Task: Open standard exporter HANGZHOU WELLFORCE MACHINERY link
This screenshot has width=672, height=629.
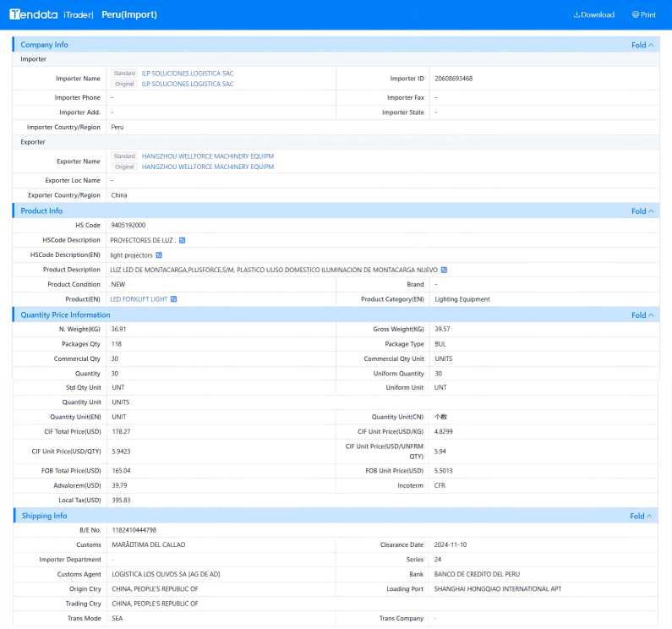Action: [208, 156]
